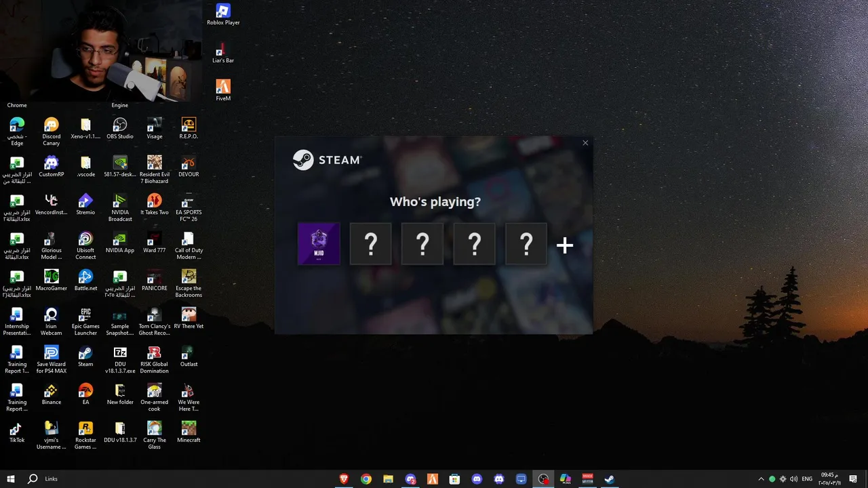Open CustomRP desktop icon
This screenshot has width=868, height=488.
pyautogui.click(x=52, y=167)
